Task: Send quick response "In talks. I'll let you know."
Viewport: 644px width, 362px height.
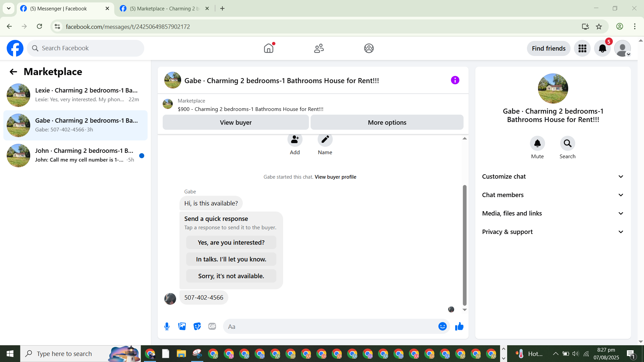Action: (x=231, y=259)
